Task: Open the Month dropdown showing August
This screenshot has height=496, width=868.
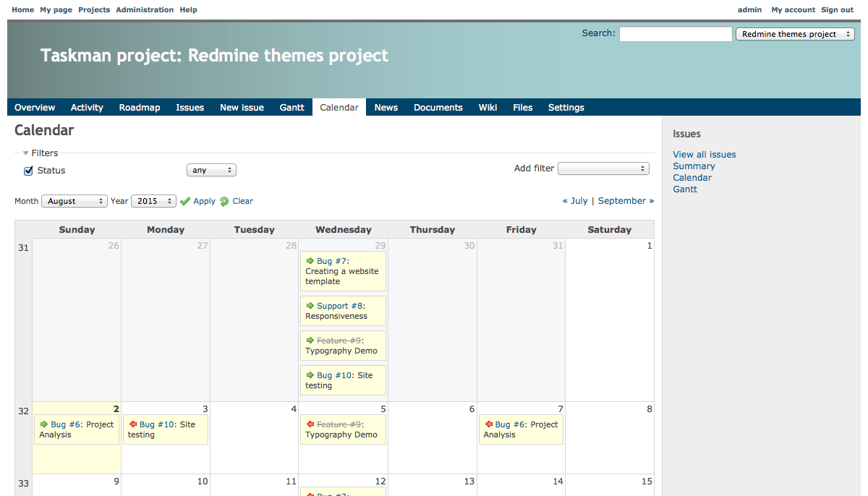Action: pyautogui.click(x=75, y=201)
